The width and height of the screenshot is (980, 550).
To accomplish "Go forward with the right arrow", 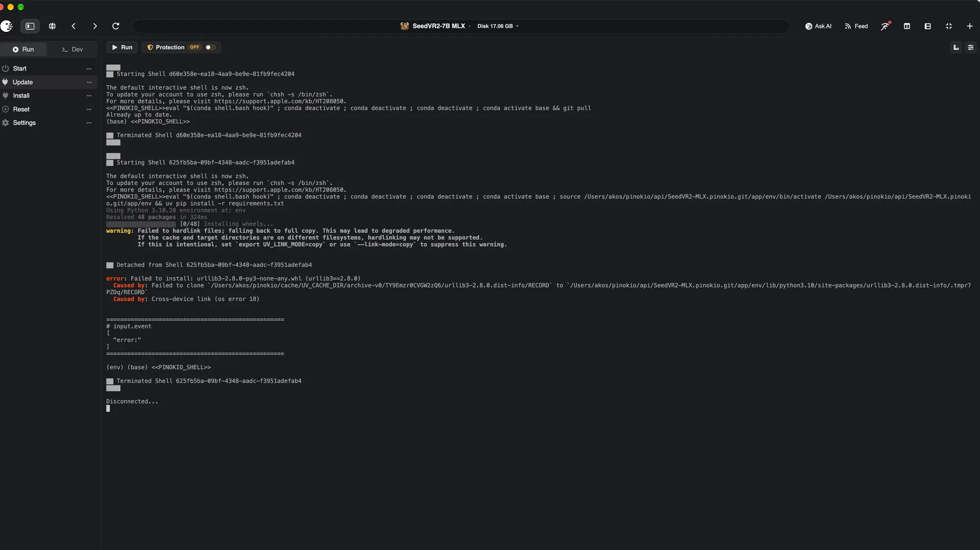I will click(95, 26).
